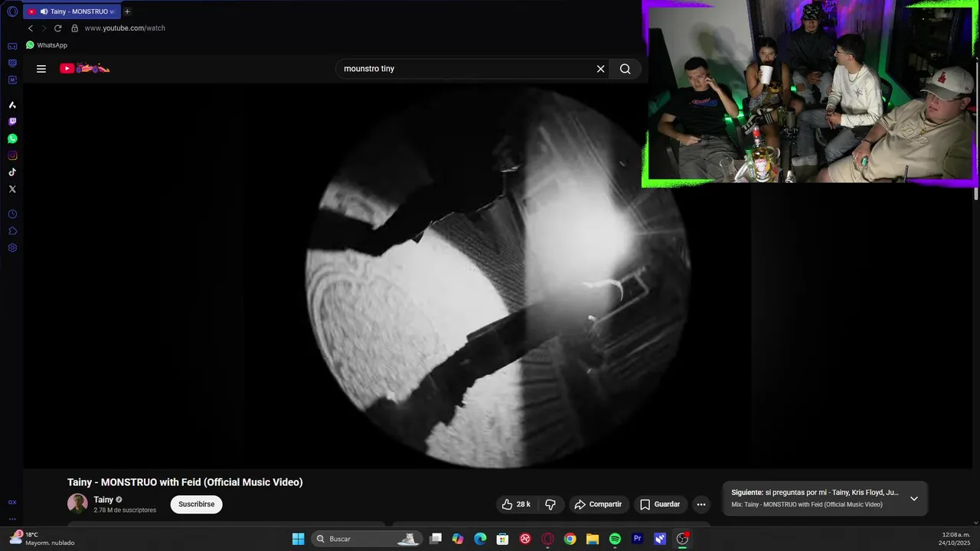Image resolution: width=980 pixels, height=551 pixels.
Task: Open File Explorer from taskbar
Action: click(593, 539)
